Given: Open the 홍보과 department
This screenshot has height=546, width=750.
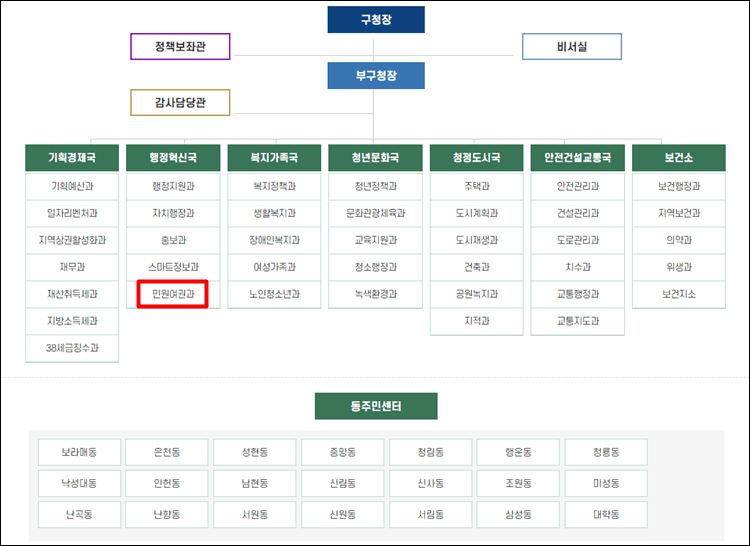Looking at the screenshot, I should [173, 240].
